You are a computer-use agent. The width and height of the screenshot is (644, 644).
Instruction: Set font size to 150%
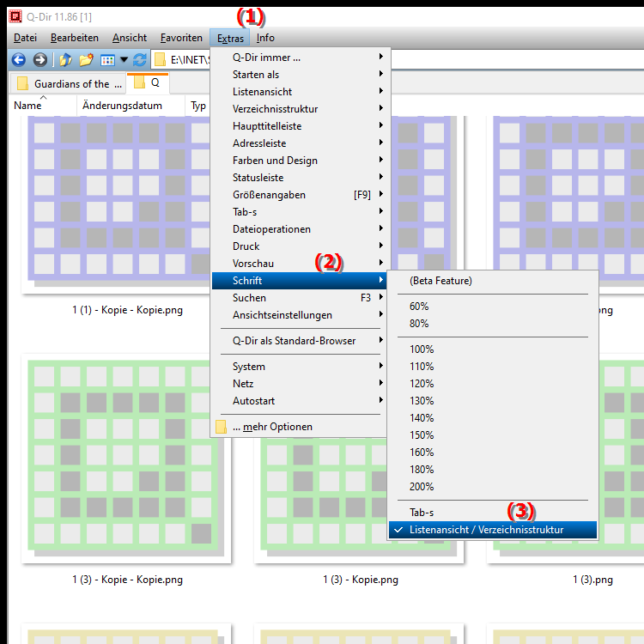pos(493,435)
